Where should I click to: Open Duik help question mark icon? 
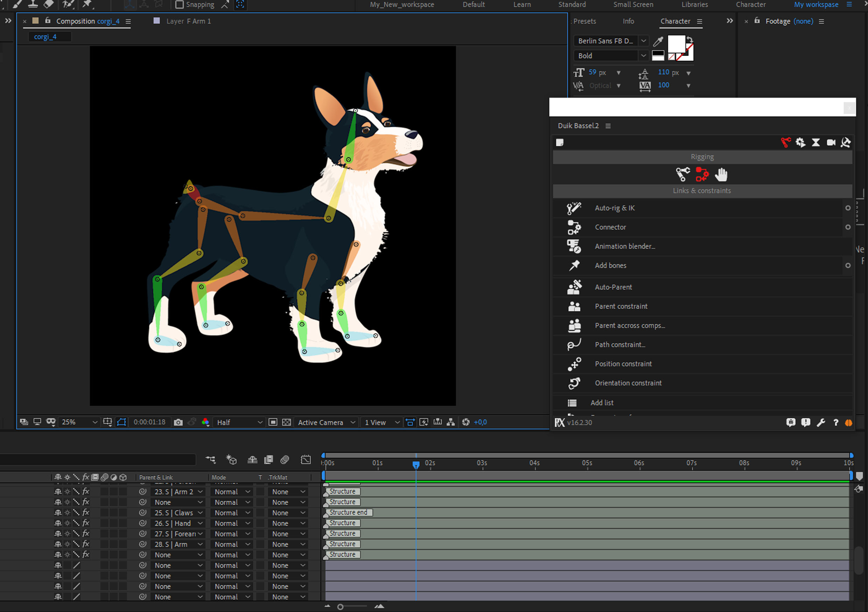coord(835,423)
